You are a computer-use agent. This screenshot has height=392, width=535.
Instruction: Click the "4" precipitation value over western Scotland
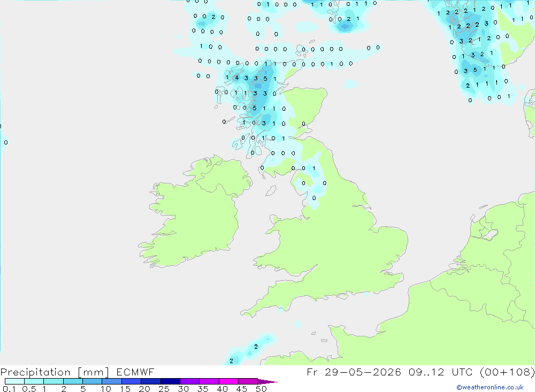(x=237, y=78)
